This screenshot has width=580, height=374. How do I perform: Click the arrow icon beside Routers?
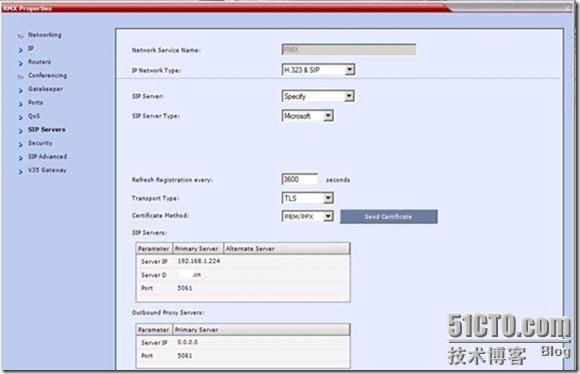pos(21,64)
